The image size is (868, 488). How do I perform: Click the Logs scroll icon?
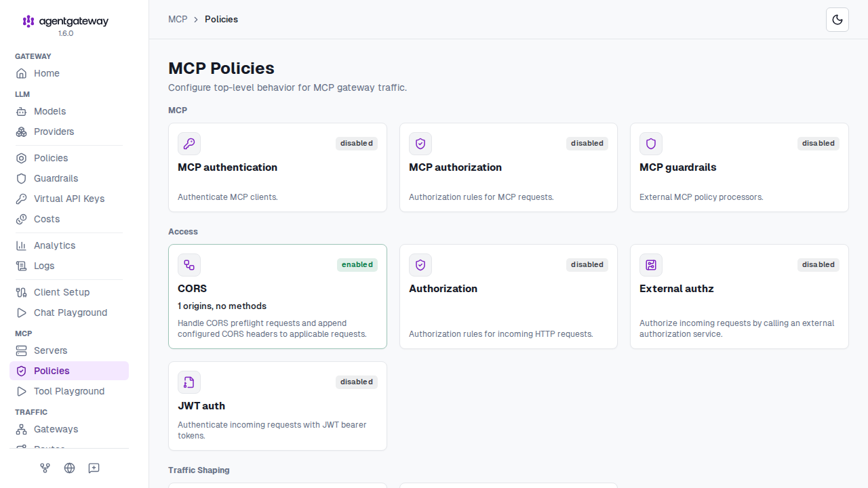[x=22, y=266]
